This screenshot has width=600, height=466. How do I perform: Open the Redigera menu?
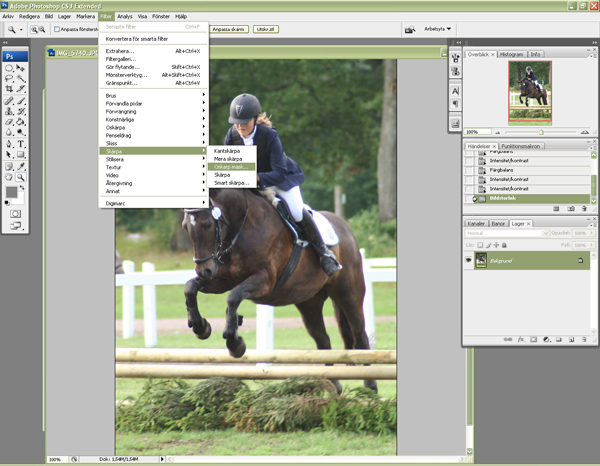pos(29,16)
